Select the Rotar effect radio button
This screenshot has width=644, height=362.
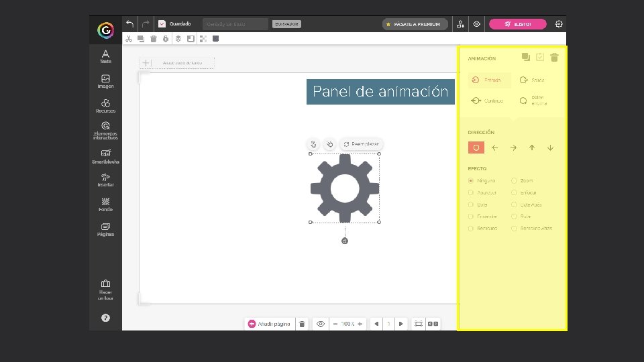tap(514, 217)
